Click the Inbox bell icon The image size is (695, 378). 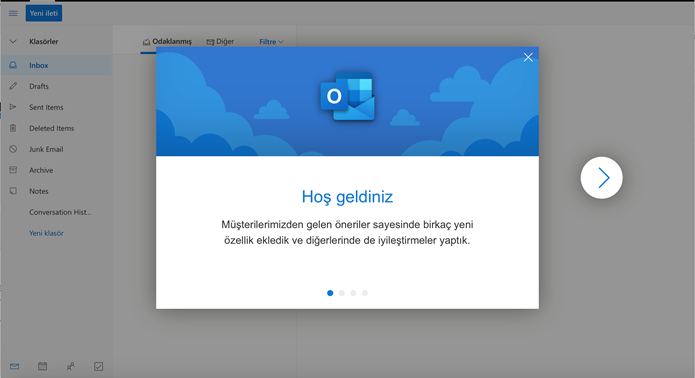[13, 65]
